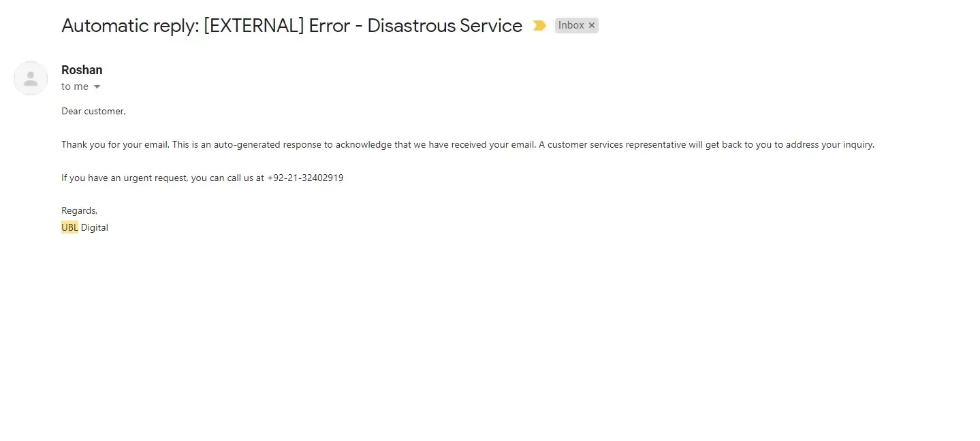Click Roshan's sender avatar icon
Viewport: 980px width, 441px height.
click(31, 78)
